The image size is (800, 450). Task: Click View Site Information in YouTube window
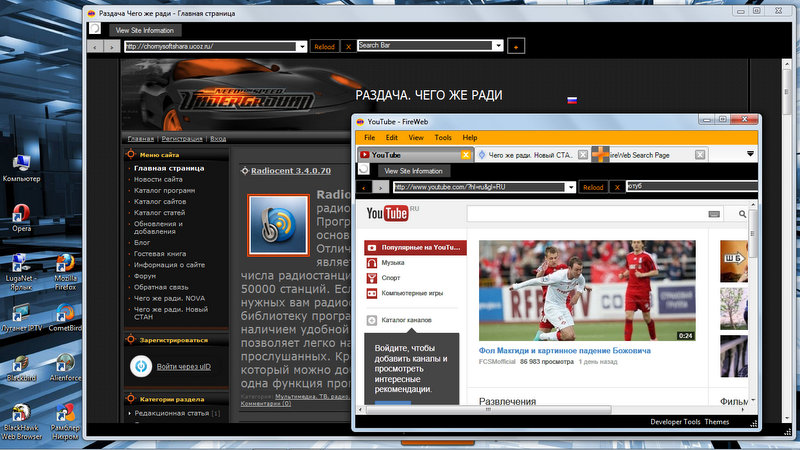coord(413,171)
